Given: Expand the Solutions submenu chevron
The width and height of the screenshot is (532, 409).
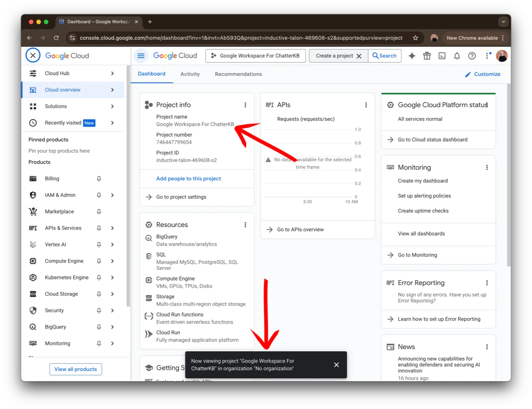Looking at the screenshot, I should pos(112,106).
